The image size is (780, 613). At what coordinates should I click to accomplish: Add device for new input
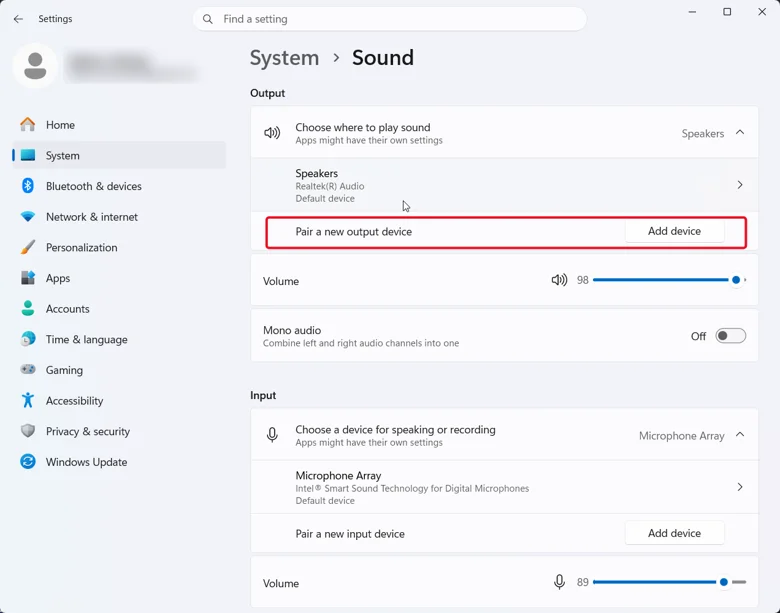(x=674, y=533)
